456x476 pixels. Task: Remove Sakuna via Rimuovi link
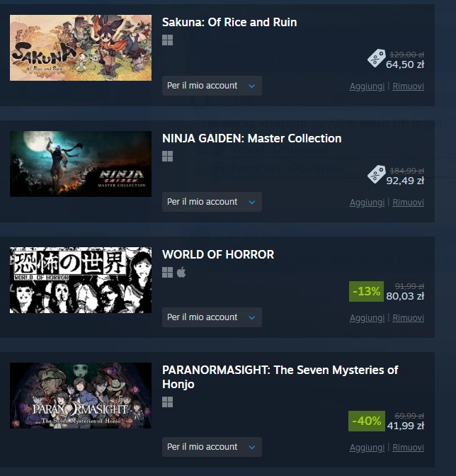(x=408, y=86)
